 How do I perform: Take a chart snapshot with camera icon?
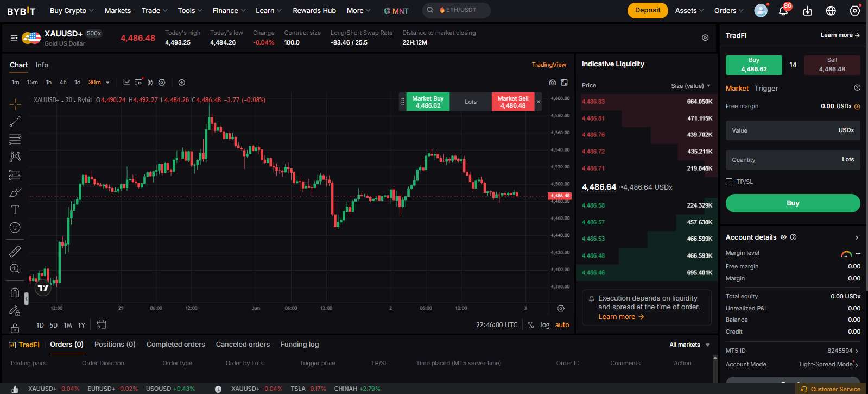(552, 83)
